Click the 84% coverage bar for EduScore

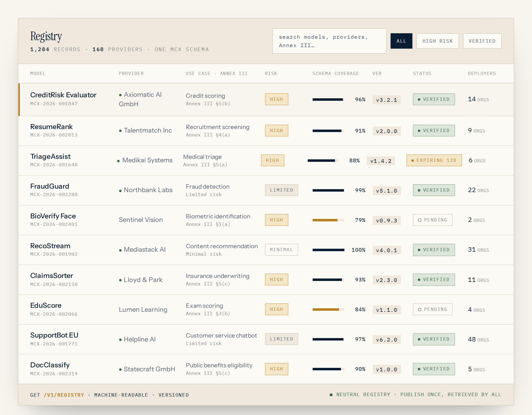point(328,310)
